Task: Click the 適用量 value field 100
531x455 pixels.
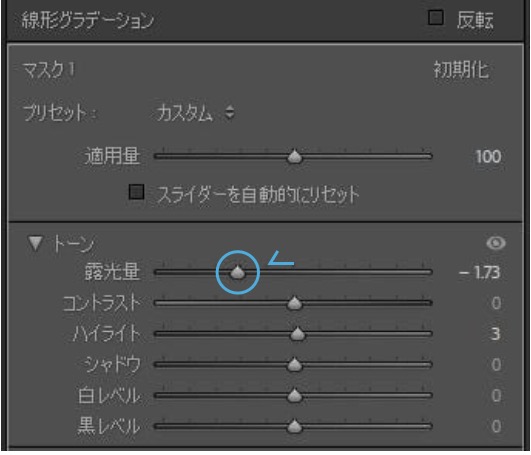Action: 488,157
